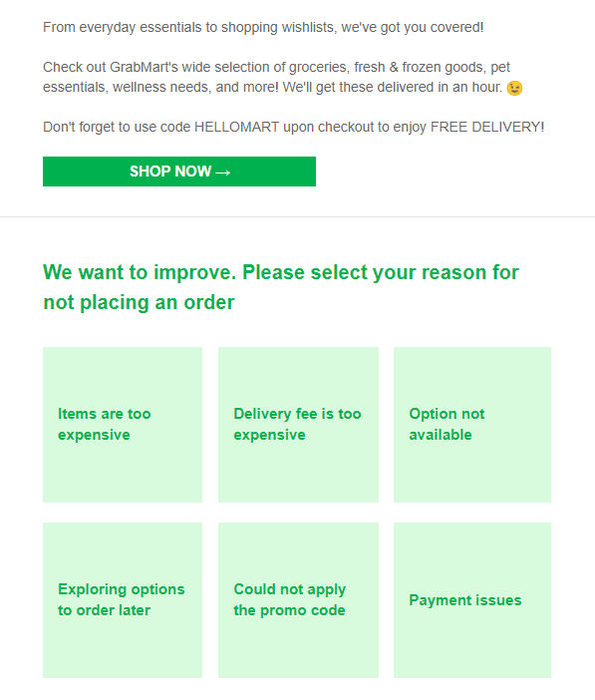Click the green SHOP NOW button
The width and height of the screenshot is (595, 700).
(179, 172)
